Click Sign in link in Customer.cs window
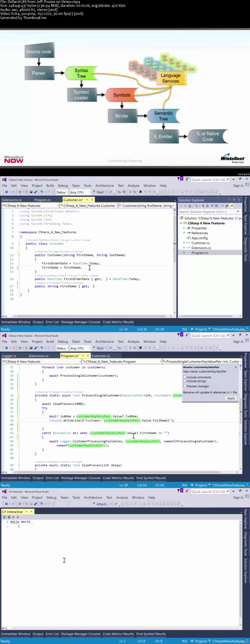Screen dimensions: 250x644 pos(238,185)
